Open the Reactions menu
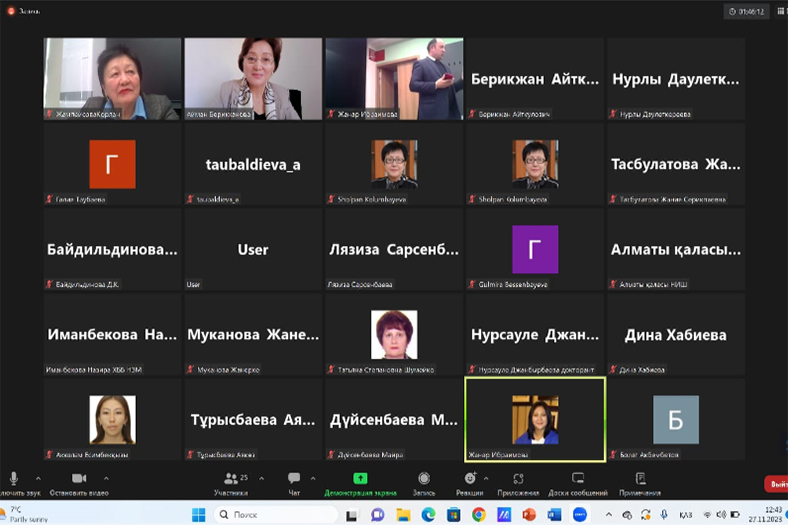The width and height of the screenshot is (788, 525). point(470,479)
